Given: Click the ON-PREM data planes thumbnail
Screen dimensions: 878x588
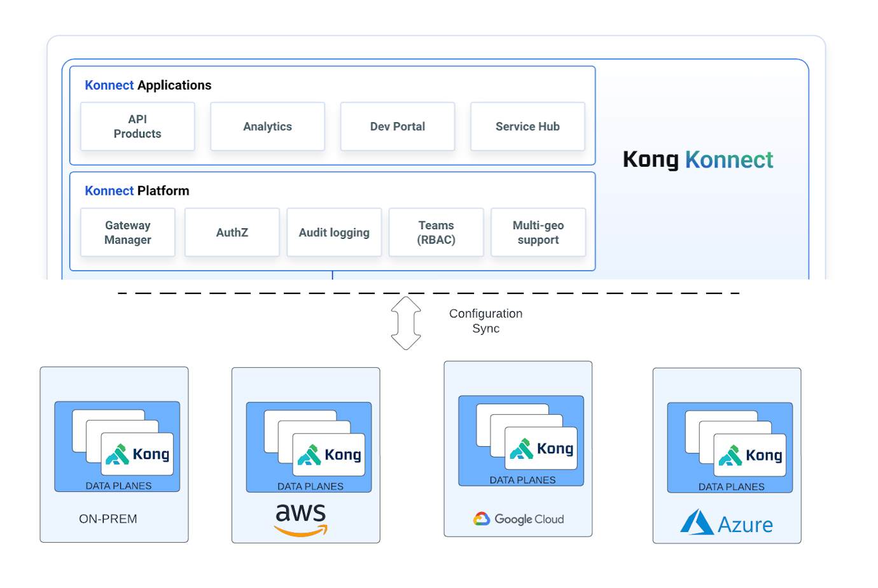Looking at the screenshot, I should coord(117,447).
